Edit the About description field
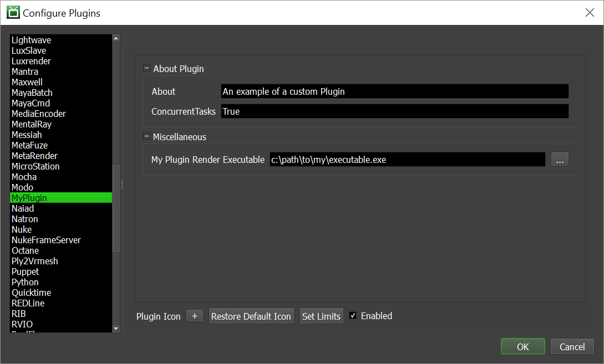This screenshot has width=604, height=364. click(394, 91)
